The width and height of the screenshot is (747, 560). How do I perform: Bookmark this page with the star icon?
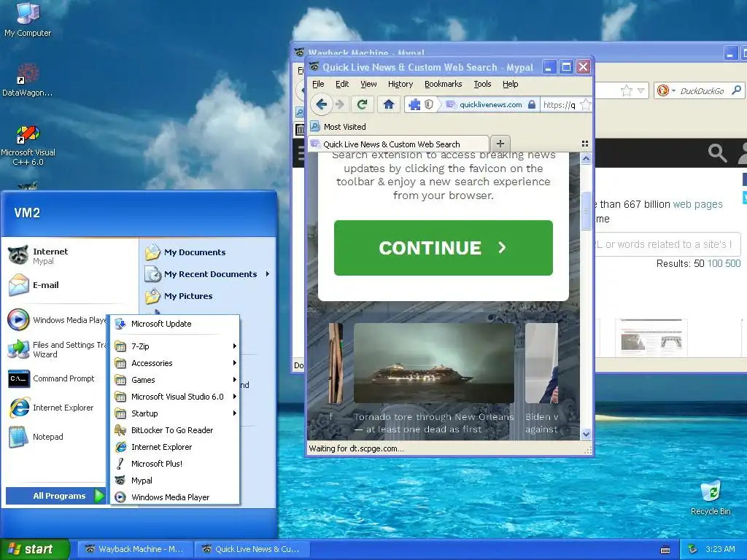586,104
